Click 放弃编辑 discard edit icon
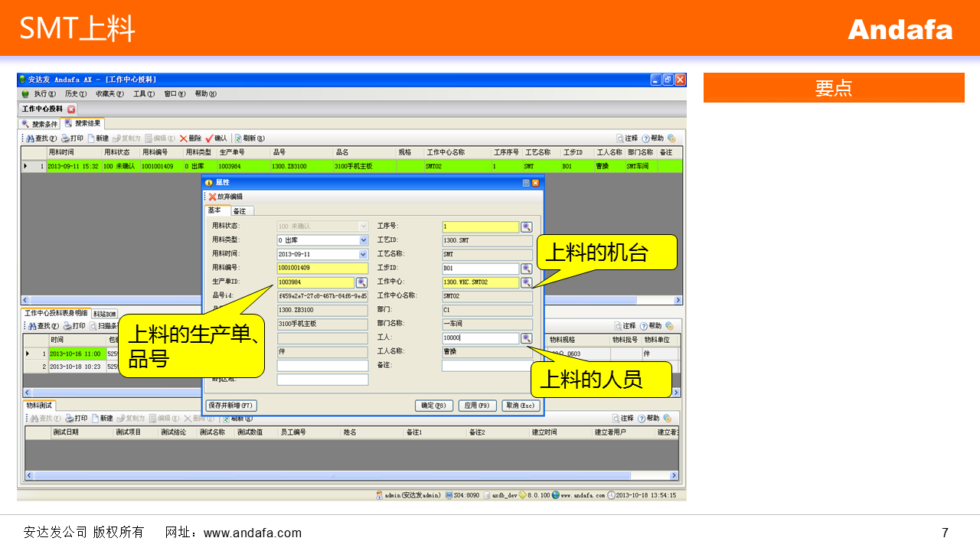 213,197
